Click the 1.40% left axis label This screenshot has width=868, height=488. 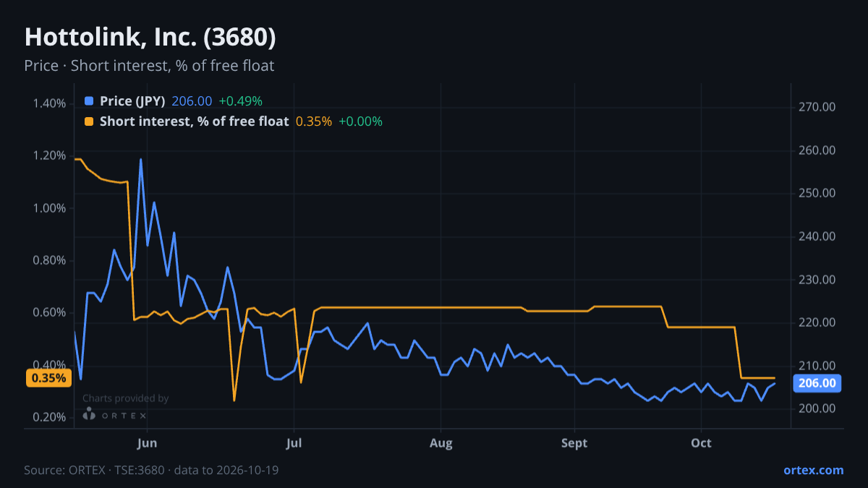[x=49, y=103]
